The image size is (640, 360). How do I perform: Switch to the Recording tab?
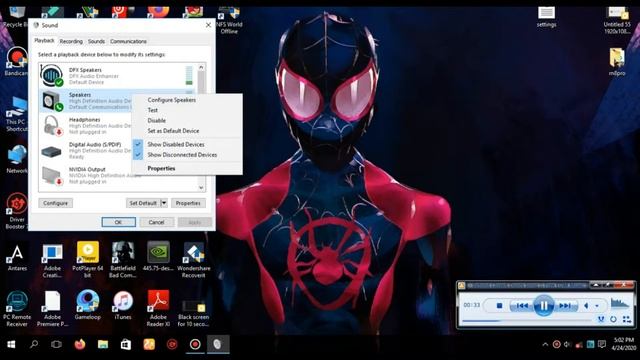click(x=71, y=41)
